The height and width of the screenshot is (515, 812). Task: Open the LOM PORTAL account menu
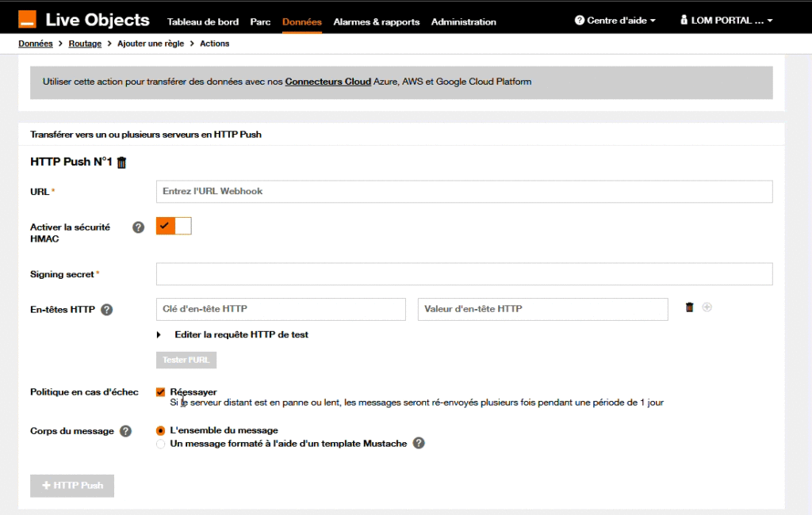point(726,21)
